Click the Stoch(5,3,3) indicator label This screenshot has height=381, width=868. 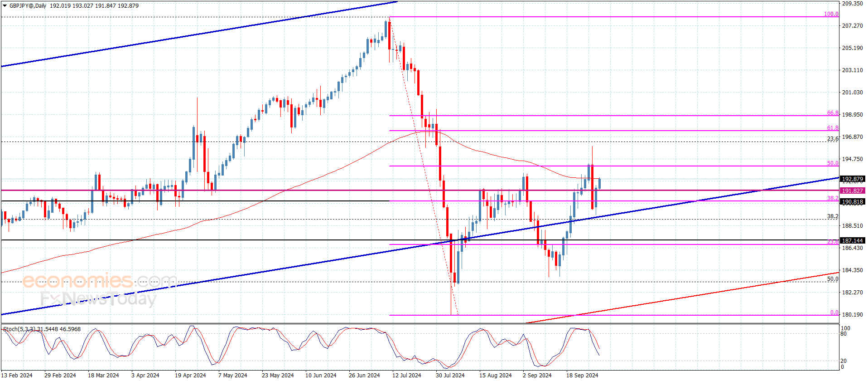click(19, 329)
